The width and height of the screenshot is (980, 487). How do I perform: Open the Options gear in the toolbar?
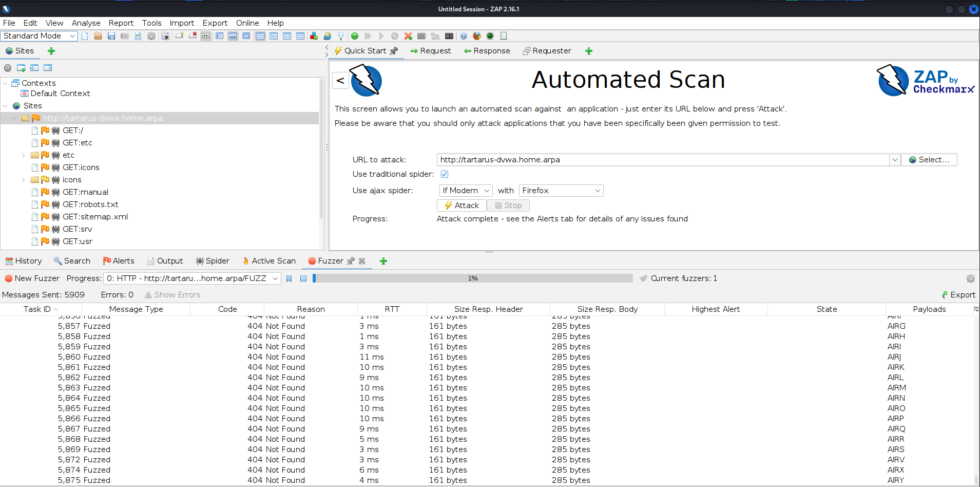coord(151,36)
